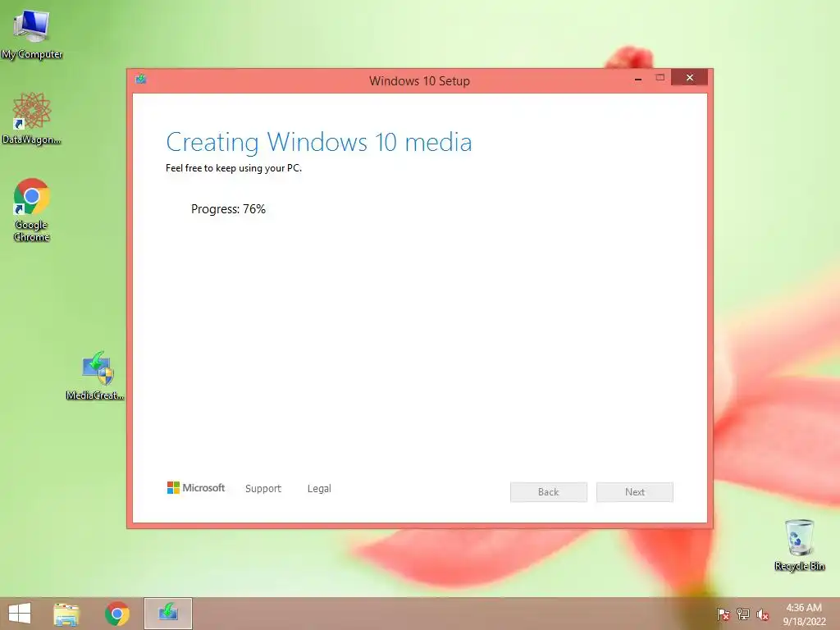840x630 pixels.
Task: Open the DataWagon desktop shortcut
Action: [32, 118]
